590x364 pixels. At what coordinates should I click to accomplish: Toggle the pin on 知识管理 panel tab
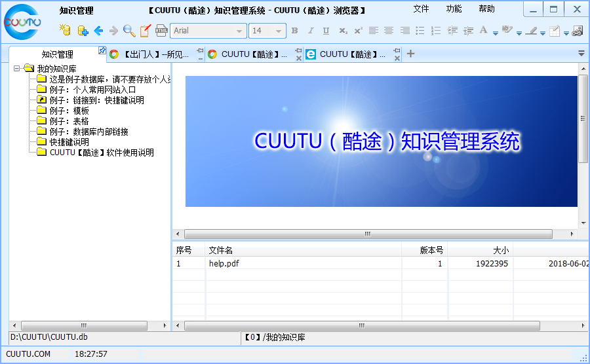coord(102,50)
